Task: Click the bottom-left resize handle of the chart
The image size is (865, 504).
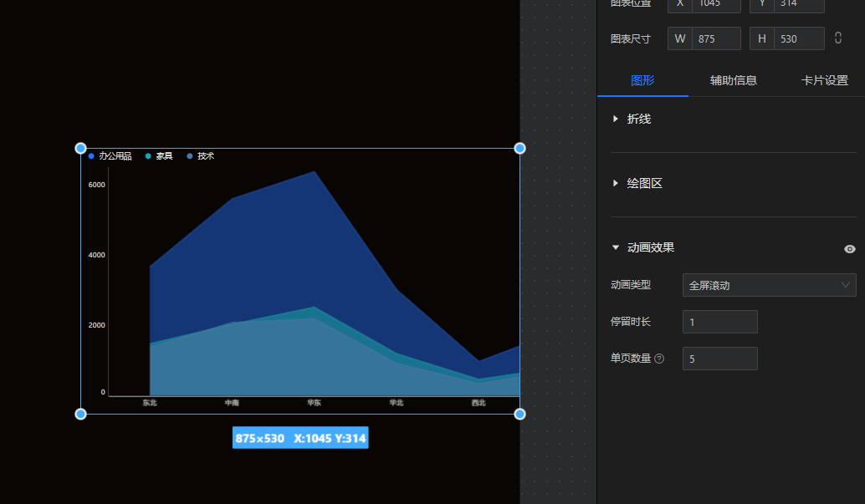Action: [81, 414]
